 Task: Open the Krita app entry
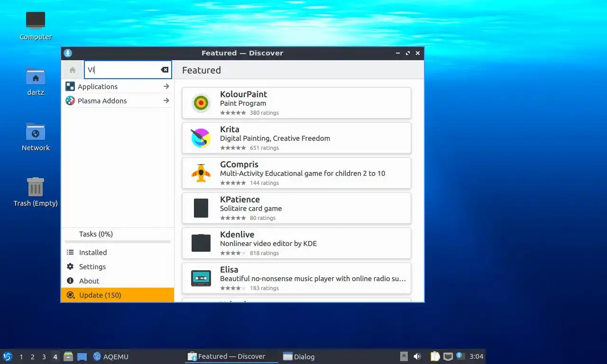click(x=296, y=138)
